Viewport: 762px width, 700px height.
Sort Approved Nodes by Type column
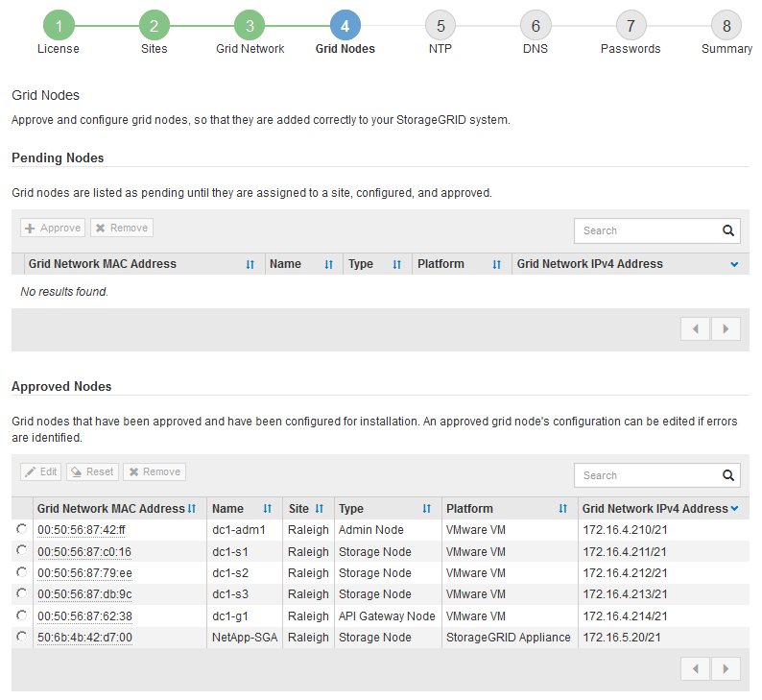[427, 509]
